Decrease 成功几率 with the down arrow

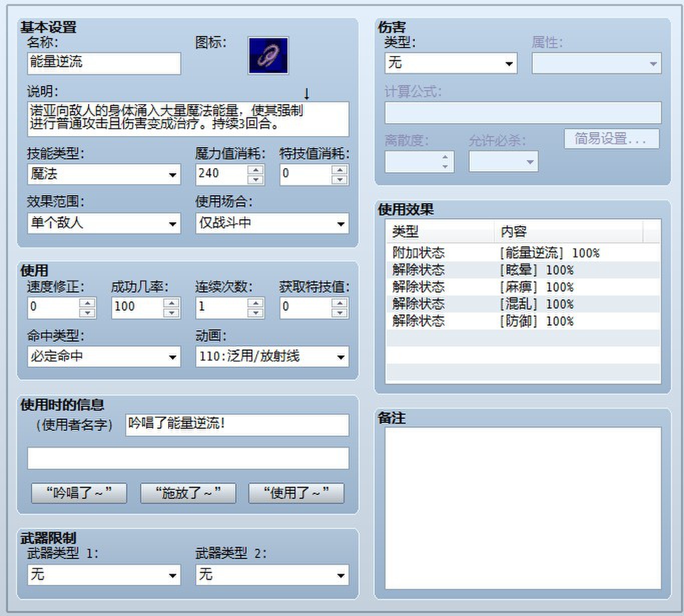tap(171, 313)
